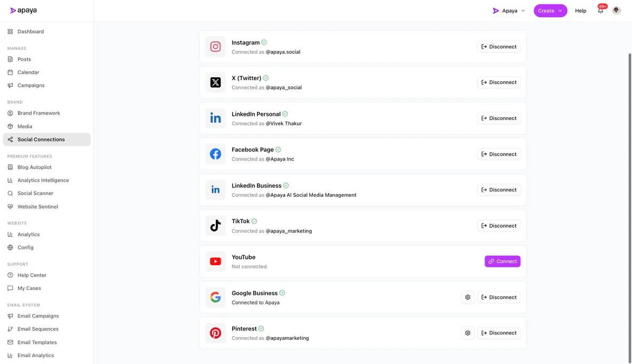Connect the YouTube account
This screenshot has height=364, width=632.
502,261
